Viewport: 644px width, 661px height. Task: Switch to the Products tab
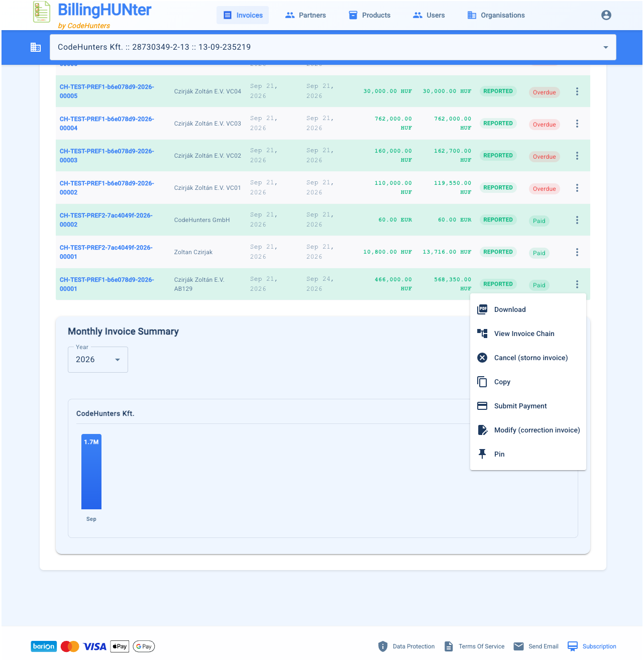pyautogui.click(x=369, y=15)
